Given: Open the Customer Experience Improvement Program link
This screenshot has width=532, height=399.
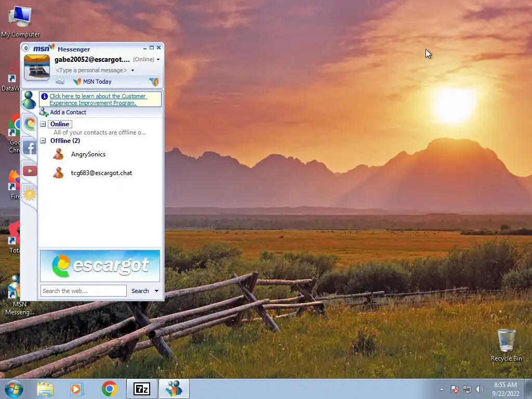Looking at the screenshot, I should 98,99.
